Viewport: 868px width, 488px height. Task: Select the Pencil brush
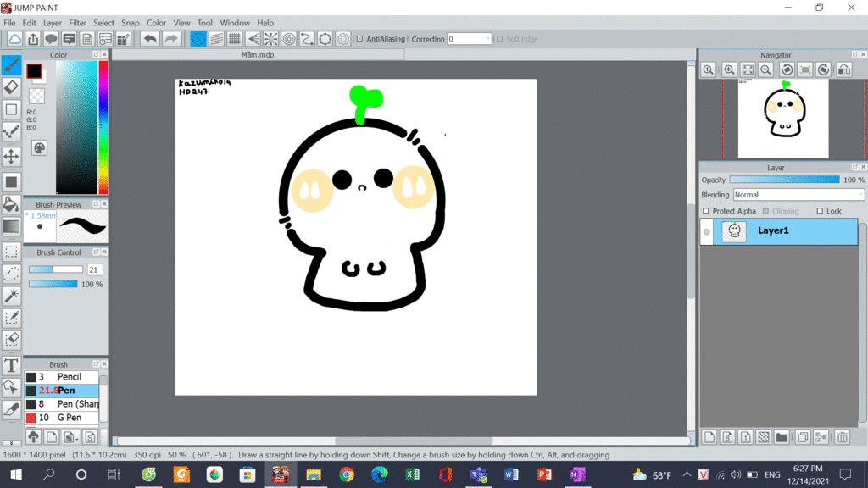pos(61,377)
